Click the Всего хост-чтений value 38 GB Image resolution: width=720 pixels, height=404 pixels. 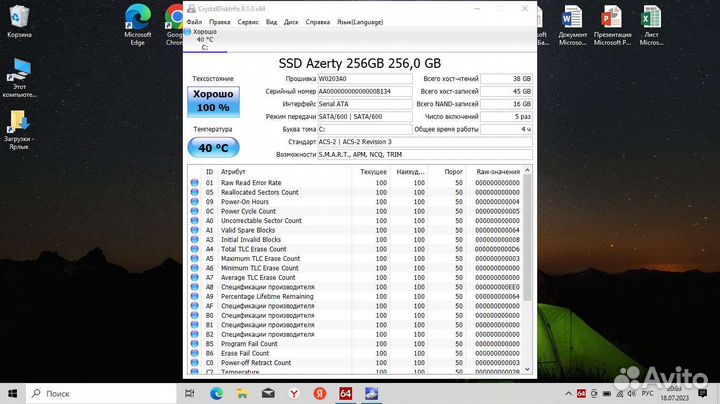coord(506,79)
